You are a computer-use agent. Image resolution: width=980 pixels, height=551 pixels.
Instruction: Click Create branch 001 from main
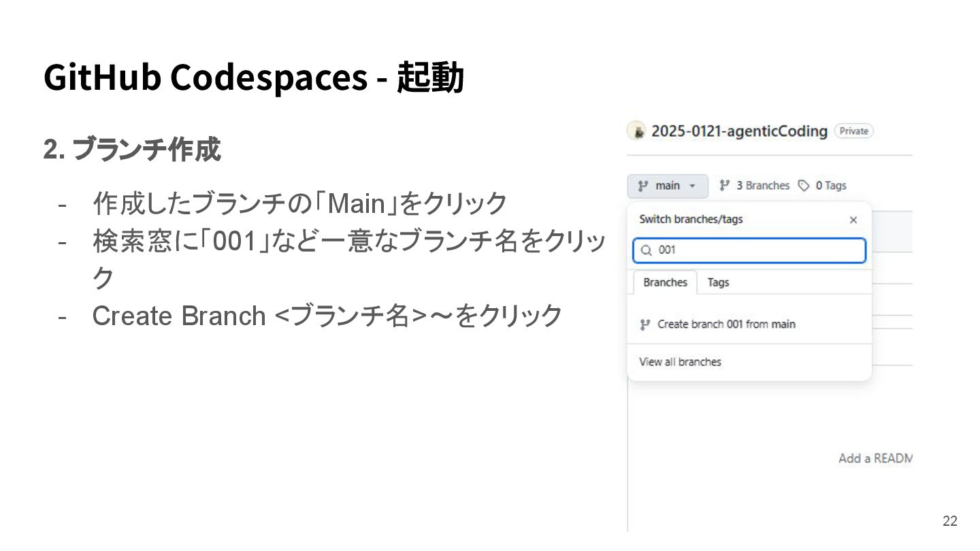[726, 324]
